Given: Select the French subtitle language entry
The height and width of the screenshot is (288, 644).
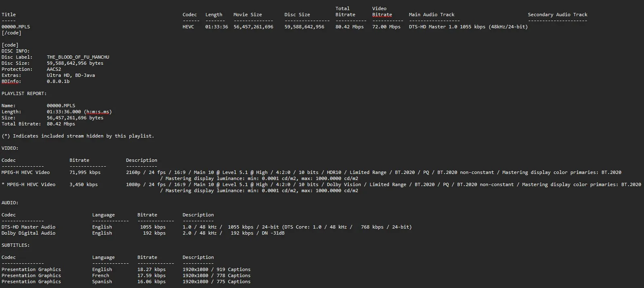Looking at the screenshot, I should click(x=101, y=275).
